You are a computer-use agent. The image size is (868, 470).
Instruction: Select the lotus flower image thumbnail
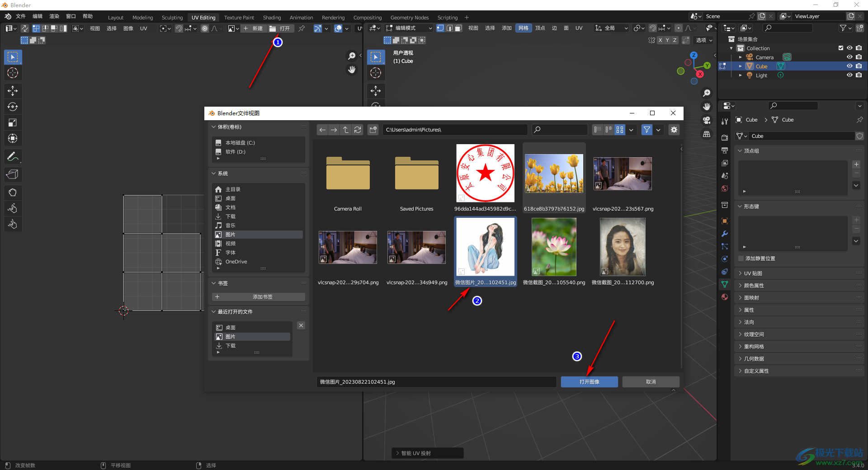point(554,247)
